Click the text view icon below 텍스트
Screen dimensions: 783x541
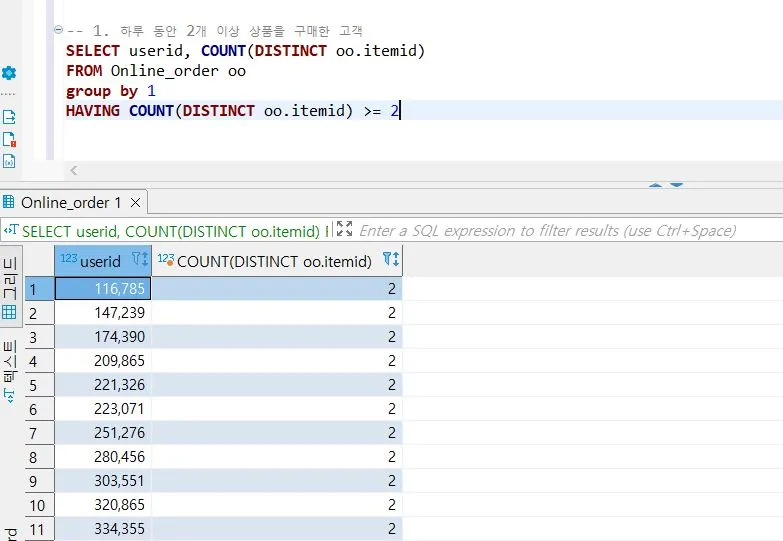9,396
